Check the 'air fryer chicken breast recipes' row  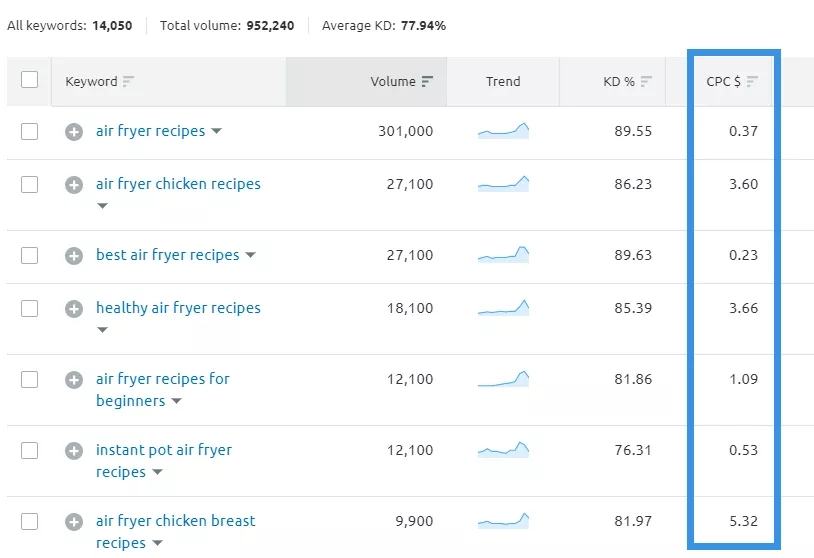[x=29, y=521]
